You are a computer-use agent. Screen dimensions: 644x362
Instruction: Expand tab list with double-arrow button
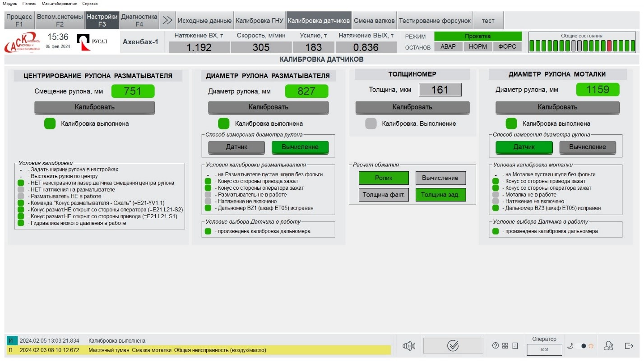click(x=167, y=20)
